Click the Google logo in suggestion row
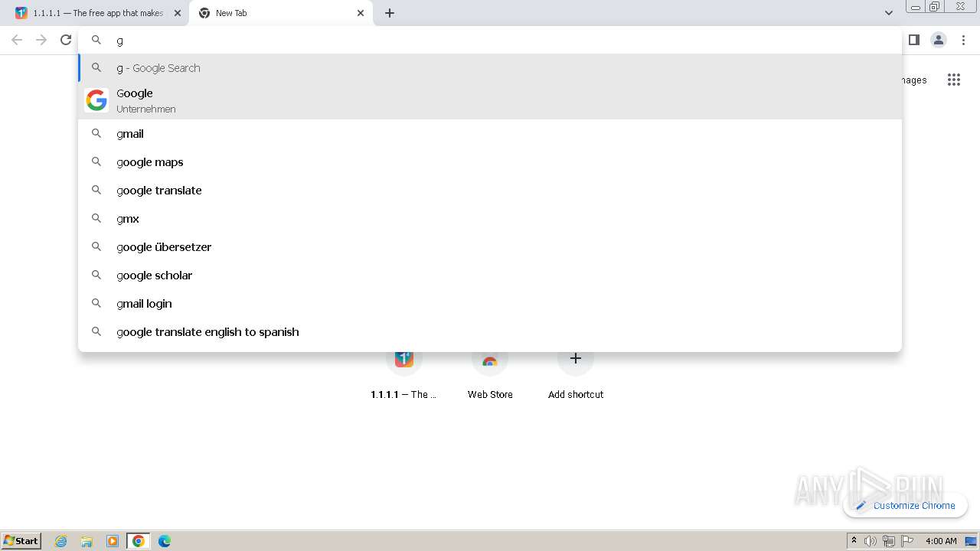980x551 pixels. 96,100
